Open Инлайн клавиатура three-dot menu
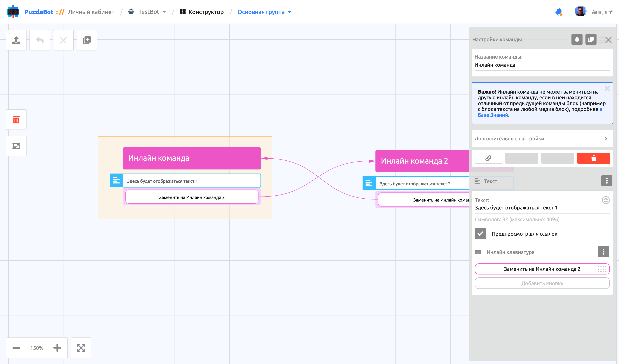Screen dimensions: 619x364 pyautogui.click(x=603, y=252)
